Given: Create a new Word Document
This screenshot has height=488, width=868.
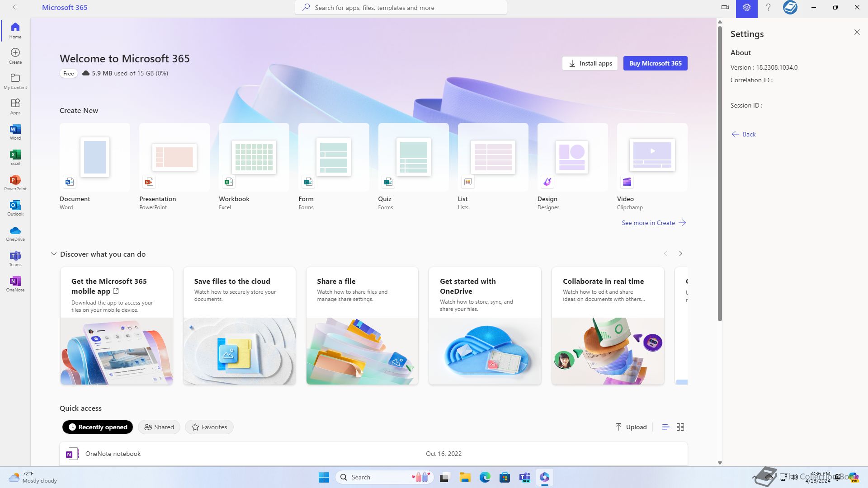Looking at the screenshot, I should [x=95, y=167].
